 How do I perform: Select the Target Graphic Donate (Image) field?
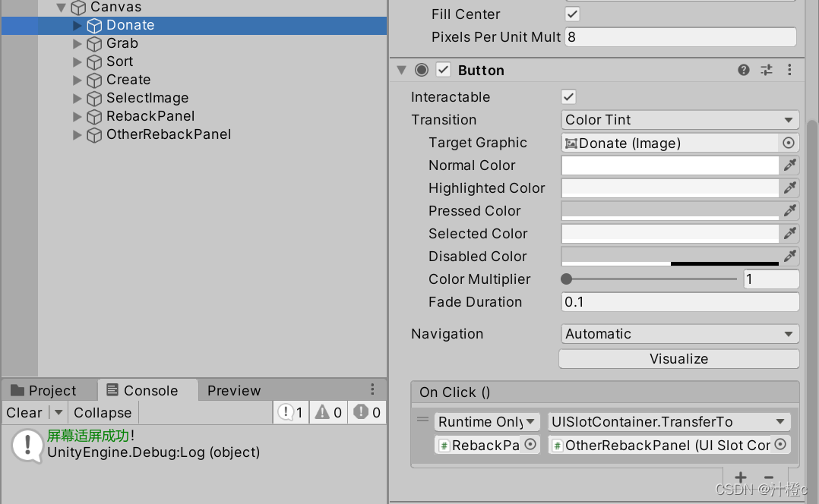[671, 143]
